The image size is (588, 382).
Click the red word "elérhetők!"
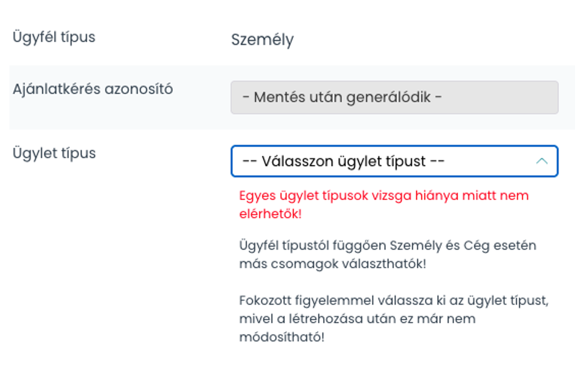point(270,214)
